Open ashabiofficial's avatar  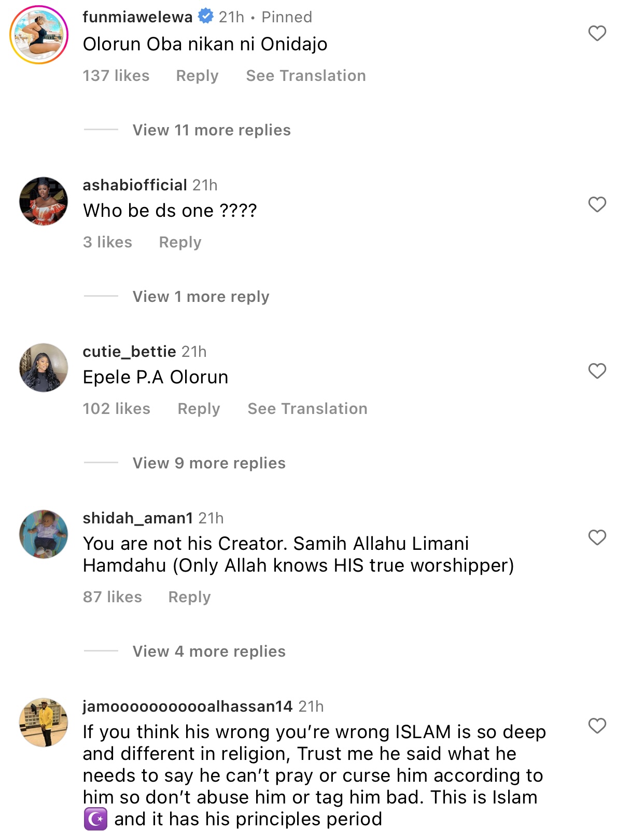coord(44,201)
